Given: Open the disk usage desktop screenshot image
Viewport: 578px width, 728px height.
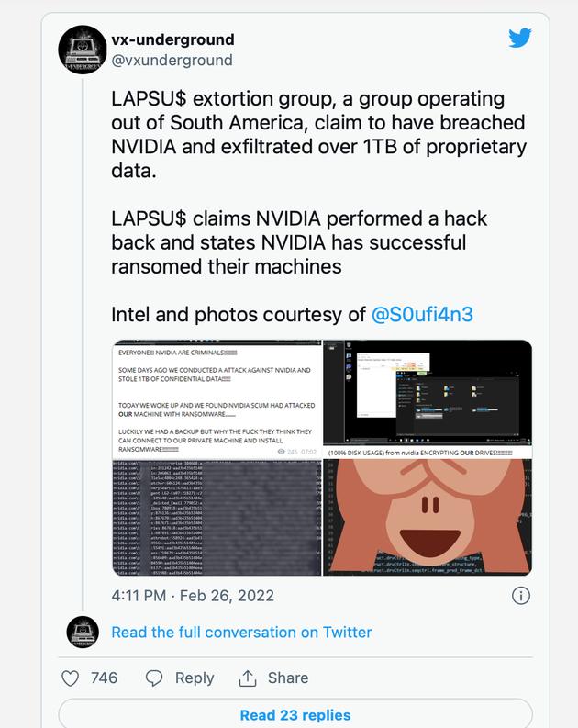Looking at the screenshot, I should pyautogui.click(x=428, y=398).
